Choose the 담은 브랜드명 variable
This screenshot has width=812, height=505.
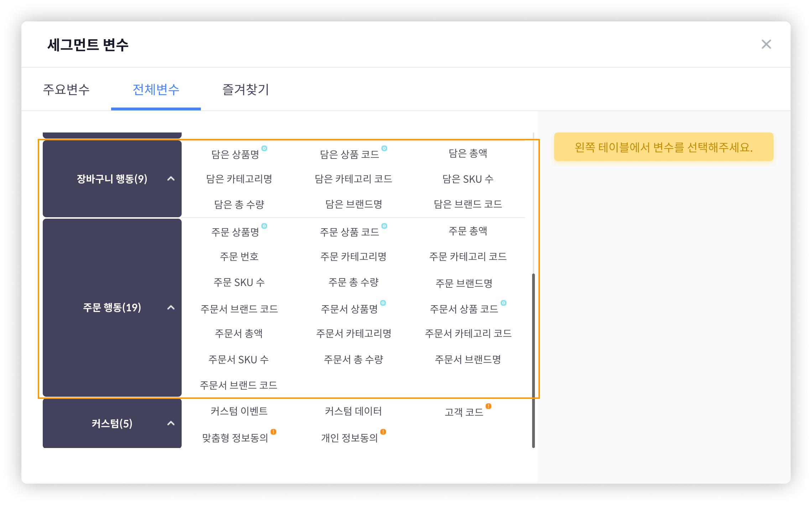tap(354, 204)
